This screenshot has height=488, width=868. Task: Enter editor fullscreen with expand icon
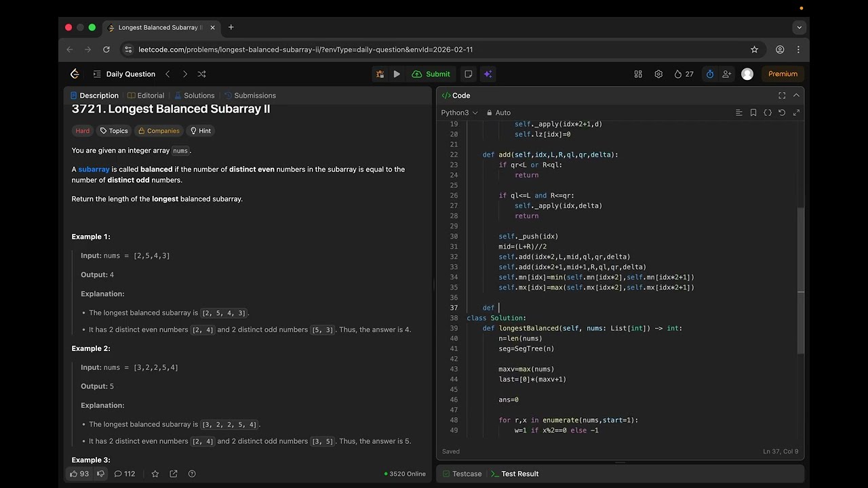(796, 113)
